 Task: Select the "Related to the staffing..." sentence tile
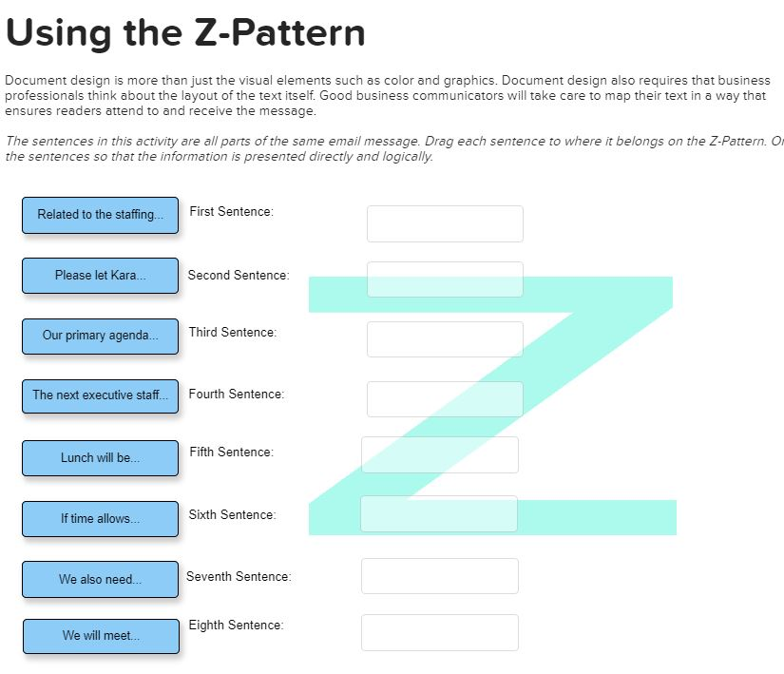(x=100, y=216)
